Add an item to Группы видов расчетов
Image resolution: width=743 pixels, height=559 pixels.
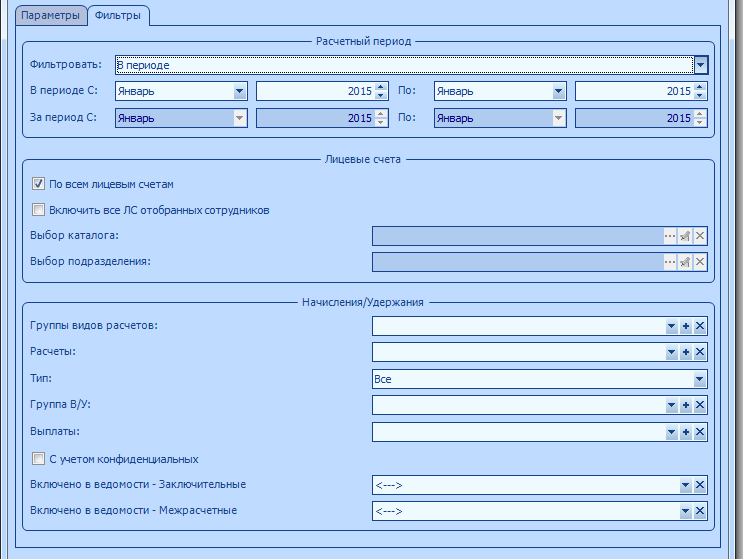686,326
